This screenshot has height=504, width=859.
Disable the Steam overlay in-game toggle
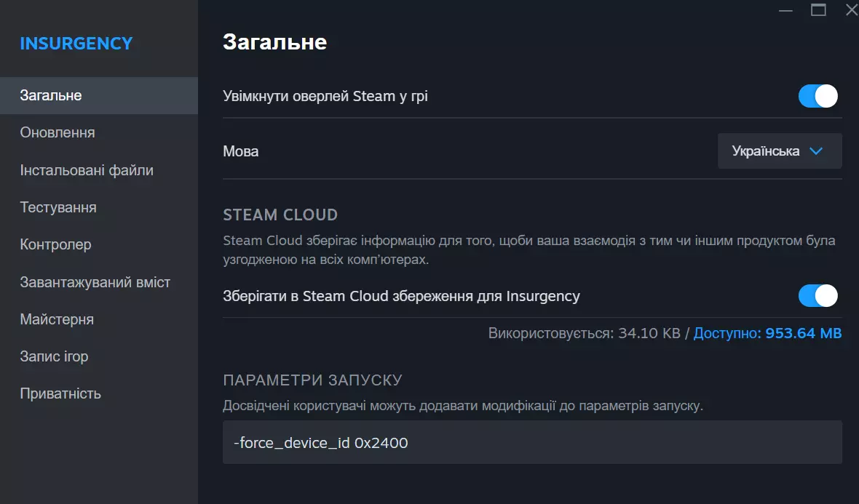[818, 96]
